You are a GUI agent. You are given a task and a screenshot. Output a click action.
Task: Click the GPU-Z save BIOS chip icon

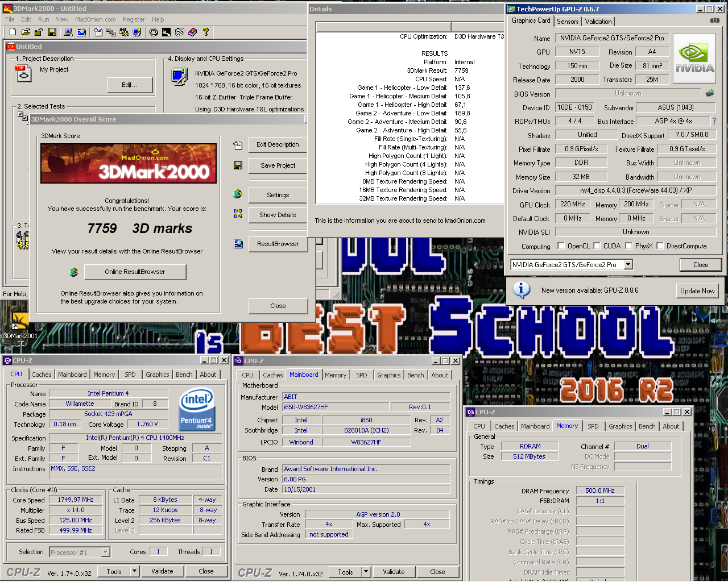tap(710, 93)
